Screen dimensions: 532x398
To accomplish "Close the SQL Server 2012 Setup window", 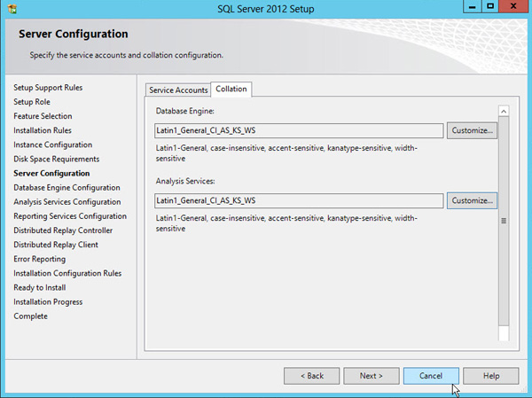I will click(513, 6).
